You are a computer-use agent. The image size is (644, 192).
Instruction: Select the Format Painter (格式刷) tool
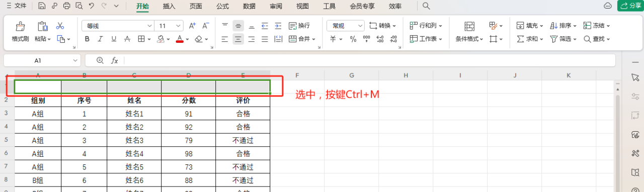(20, 32)
